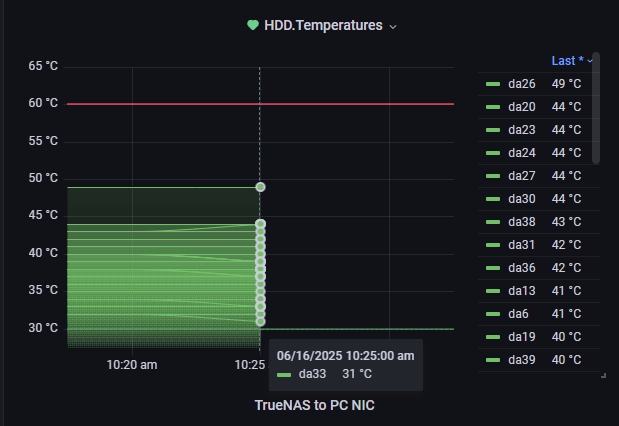Show only the da38 series

point(522,222)
